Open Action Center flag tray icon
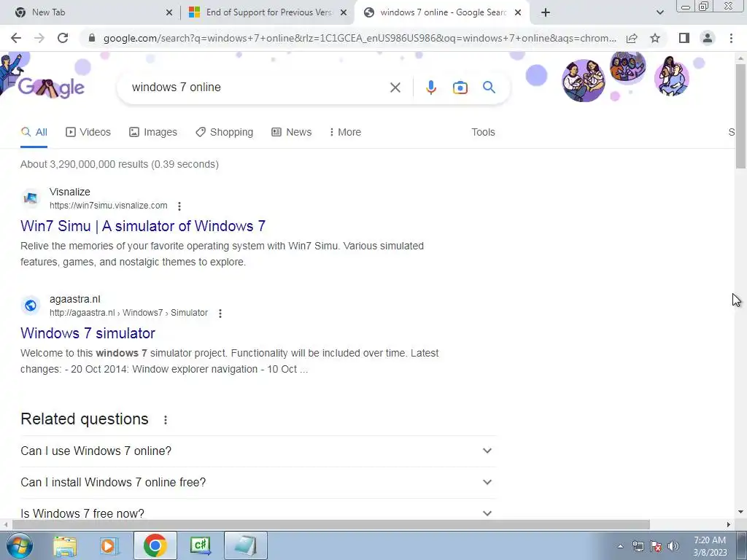Viewport: 747px width, 560px height. click(x=656, y=546)
